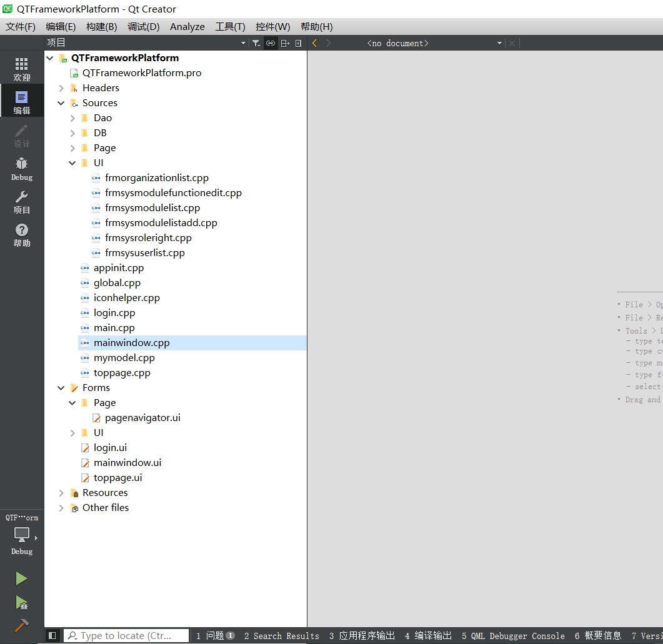Select main.cpp in Sources
This screenshot has width=663, height=644.
coord(114,328)
